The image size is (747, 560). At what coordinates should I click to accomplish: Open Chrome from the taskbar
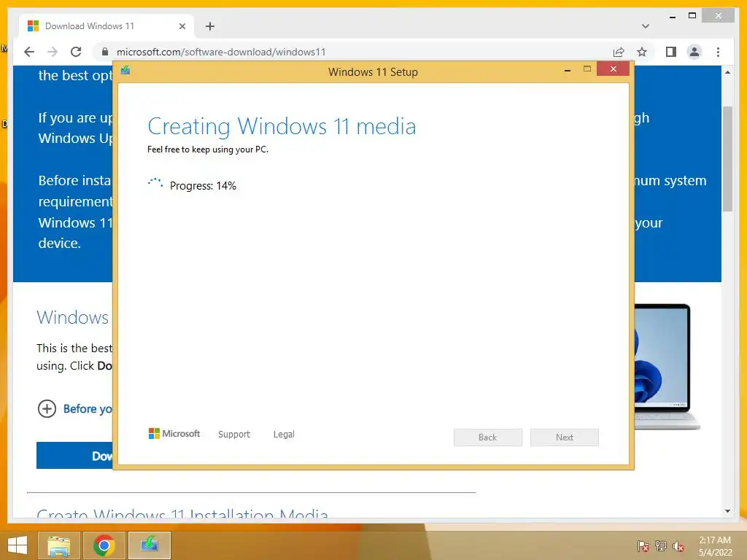[x=104, y=545]
